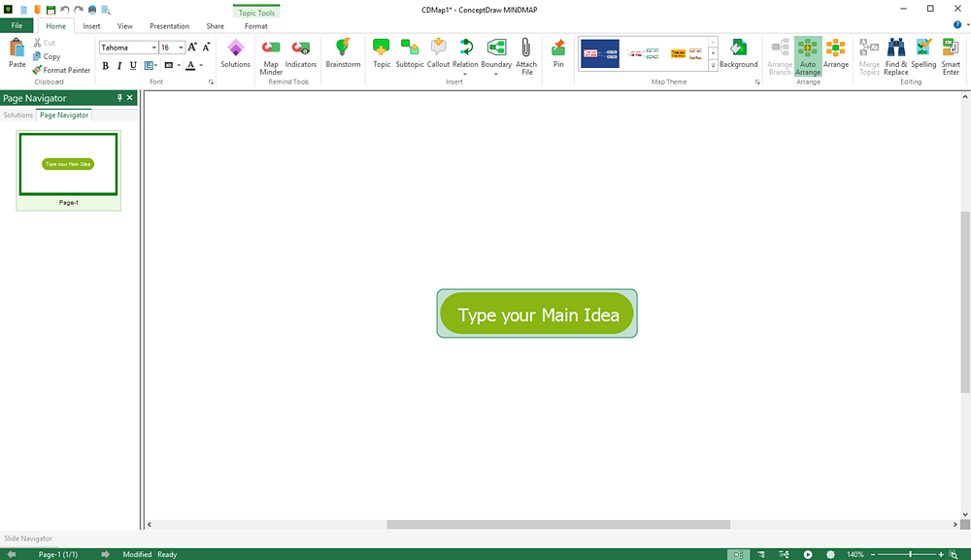This screenshot has width=971, height=560.
Task: Toggle Auto Arrange mode
Action: point(808,55)
